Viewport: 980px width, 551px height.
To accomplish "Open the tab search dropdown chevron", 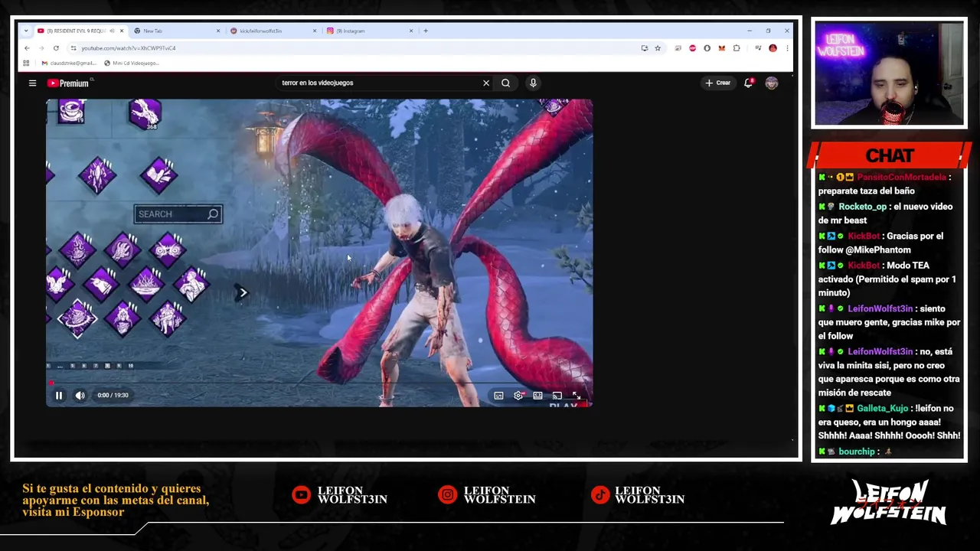I will [x=26, y=31].
